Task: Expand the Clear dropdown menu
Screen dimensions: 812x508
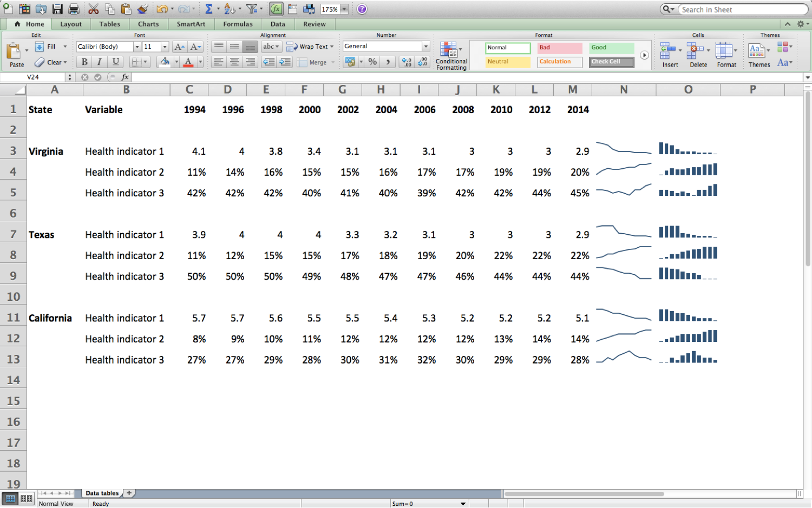Action: coord(66,63)
